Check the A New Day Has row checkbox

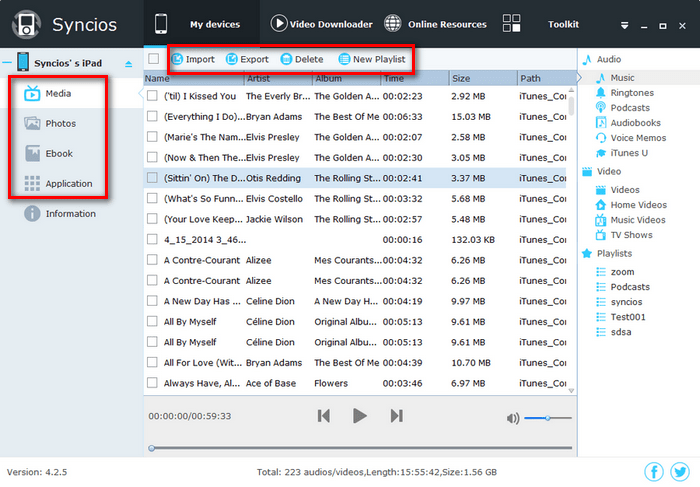(x=152, y=301)
